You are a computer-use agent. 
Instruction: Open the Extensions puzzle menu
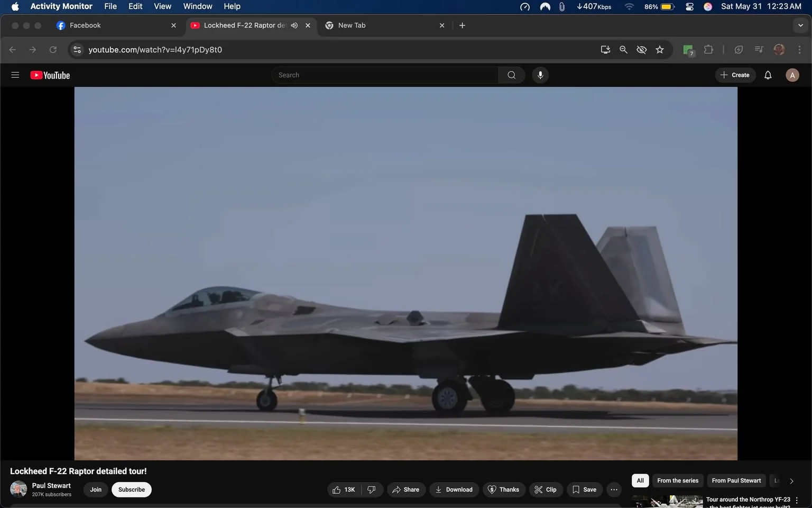click(708, 50)
